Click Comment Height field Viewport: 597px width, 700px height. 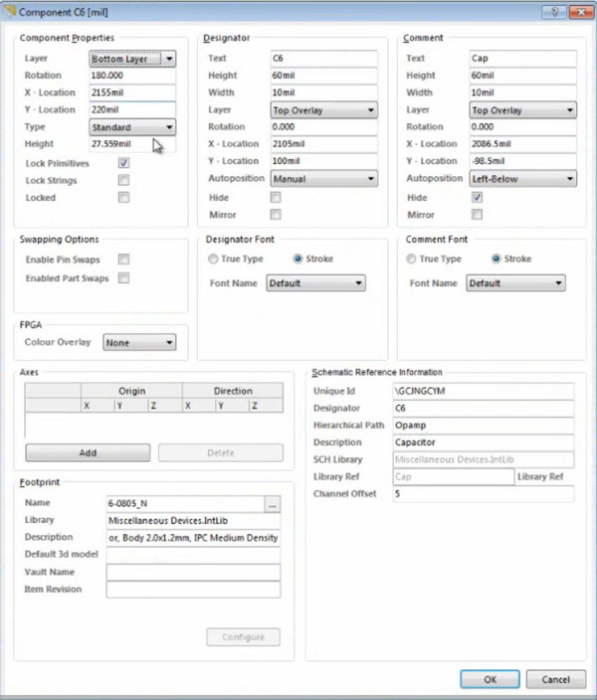pyautogui.click(x=522, y=76)
